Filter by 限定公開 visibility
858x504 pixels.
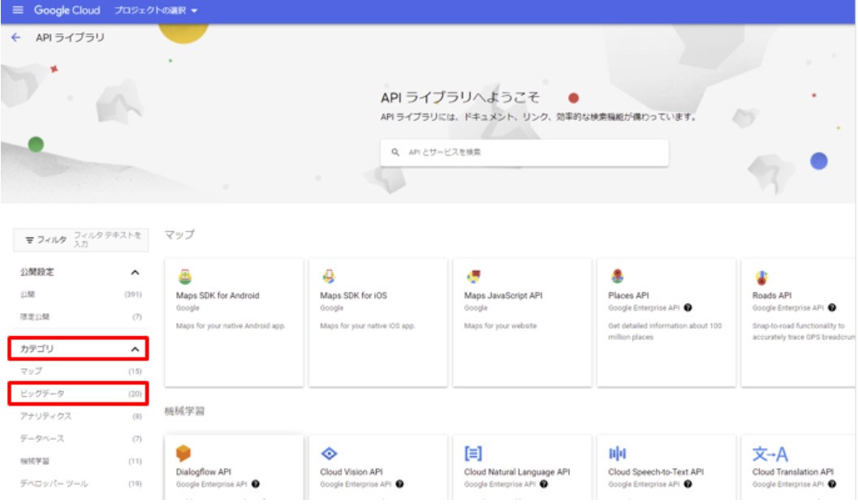(80, 317)
